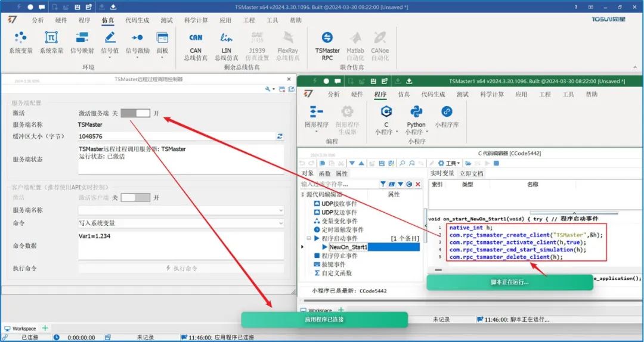Select NewOn_Start1 in the tree
Viewport: 644px width, 342px height.
click(348, 247)
